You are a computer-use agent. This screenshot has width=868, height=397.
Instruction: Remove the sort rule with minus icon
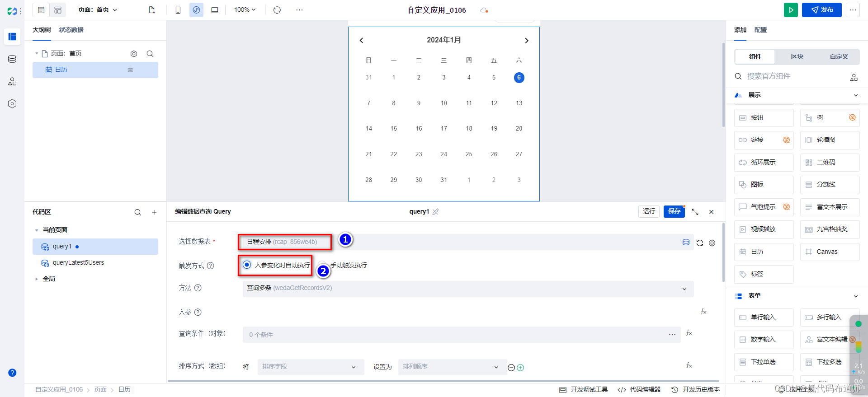(511, 368)
